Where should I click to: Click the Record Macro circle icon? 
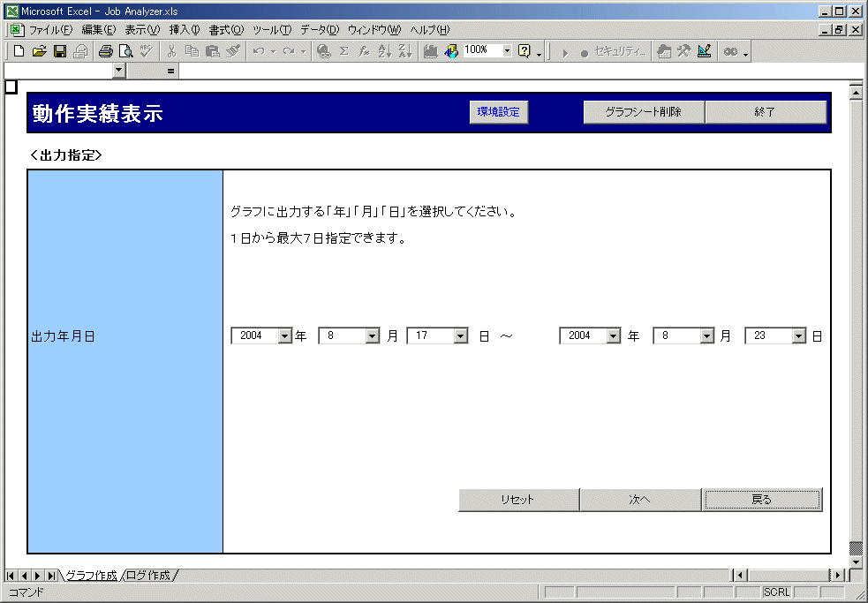coord(584,53)
